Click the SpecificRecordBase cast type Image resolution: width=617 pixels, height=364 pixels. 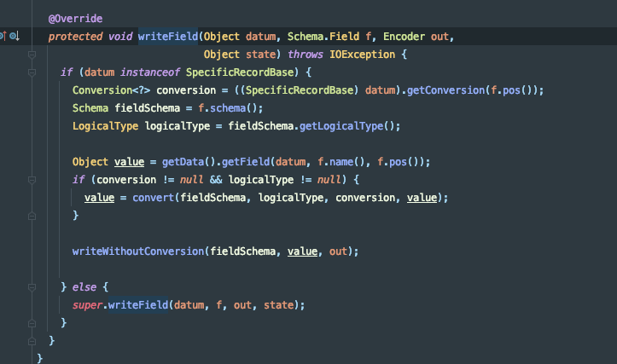coord(300,90)
